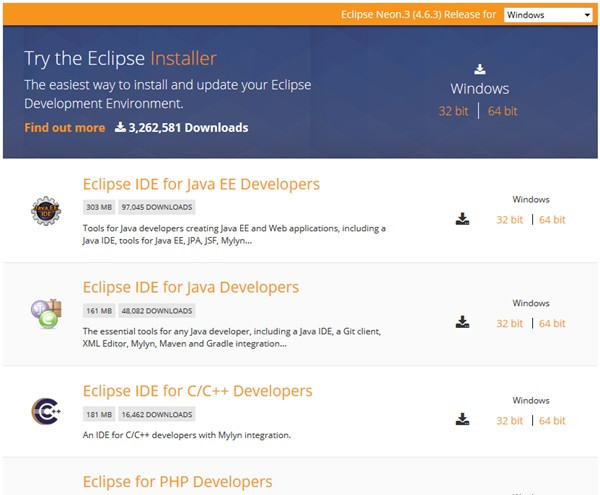Image resolution: width=600 pixels, height=495 pixels.
Task: Download Java Developers 64 bit
Action: 552,324
